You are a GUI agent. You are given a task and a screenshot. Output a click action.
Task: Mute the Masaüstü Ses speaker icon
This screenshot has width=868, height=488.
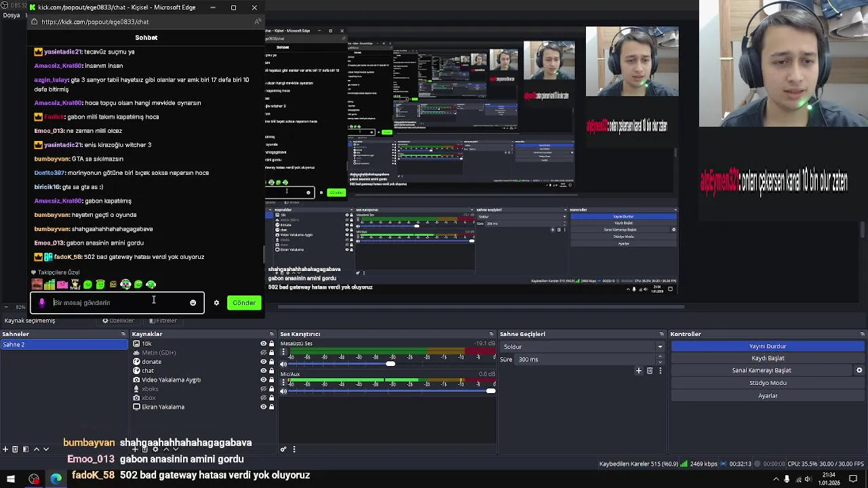click(283, 364)
